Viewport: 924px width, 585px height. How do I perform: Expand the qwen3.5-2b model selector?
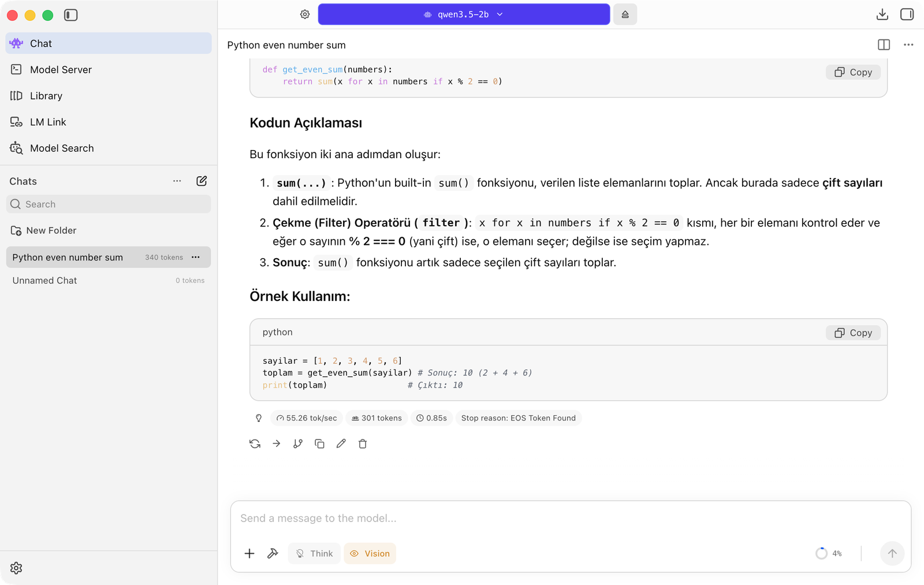click(464, 14)
